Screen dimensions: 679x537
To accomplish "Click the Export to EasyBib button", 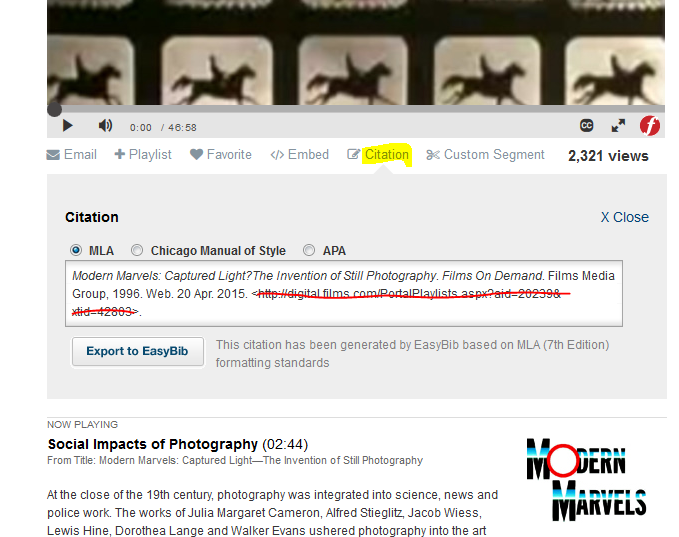I will click(x=138, y=351).
